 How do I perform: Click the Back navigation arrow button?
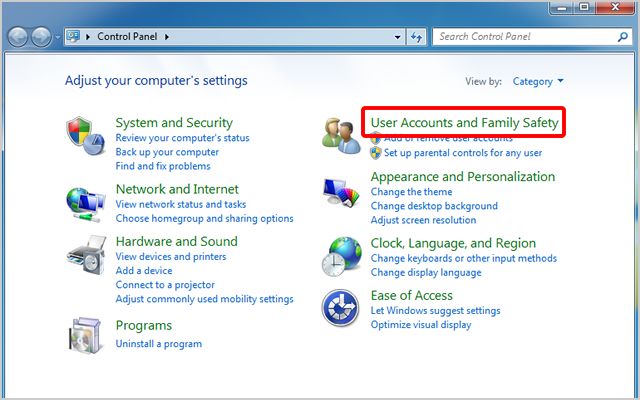pos(20,37)
